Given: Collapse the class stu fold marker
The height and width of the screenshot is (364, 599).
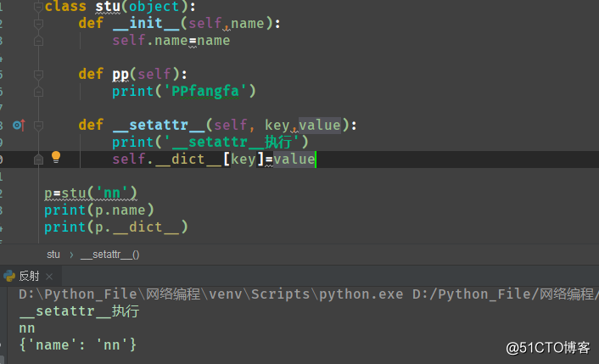Looking at the screenshot, I should tap(38, 7).
